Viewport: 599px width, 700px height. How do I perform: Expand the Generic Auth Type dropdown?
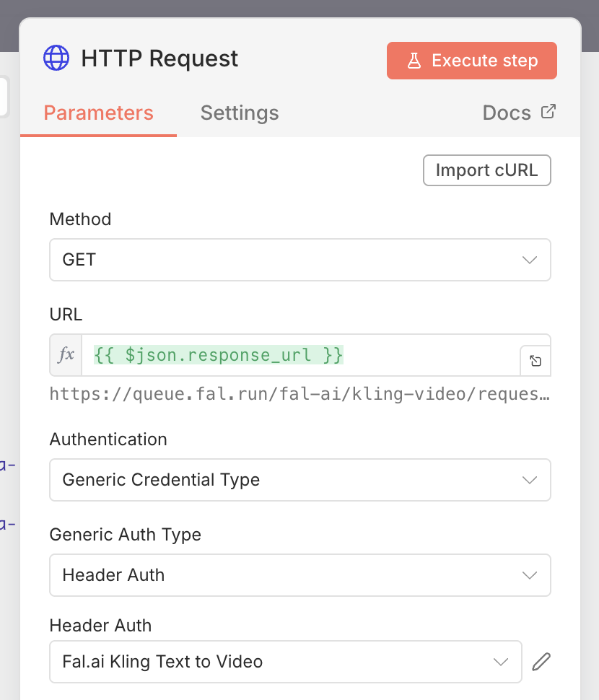[x=299, y=575]
